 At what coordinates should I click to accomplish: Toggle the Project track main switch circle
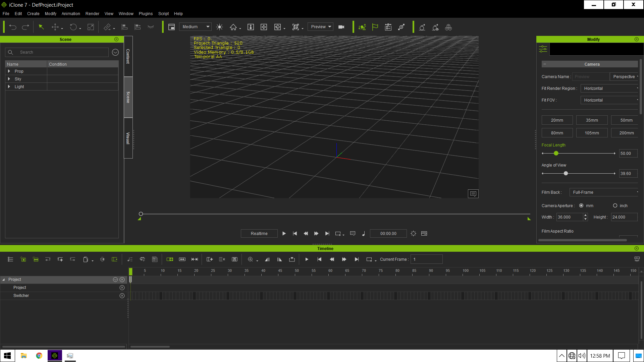(115, 280)
